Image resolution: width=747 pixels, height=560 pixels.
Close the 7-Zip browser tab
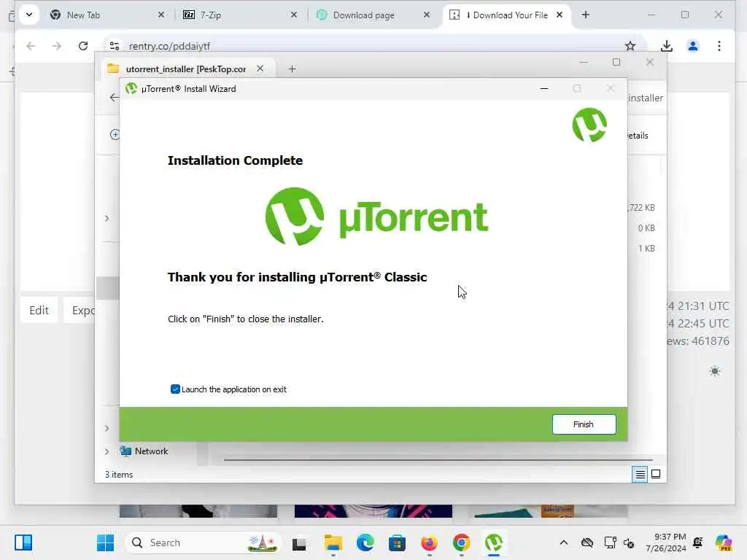point(294,15)
